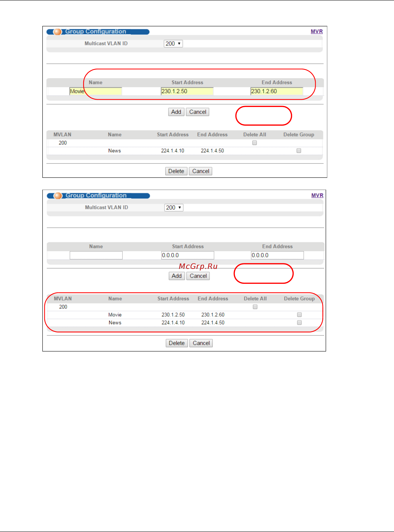Click the Name field containing Movie
The height and width of the screenshot is (532, 394).
tap(96, 91)
